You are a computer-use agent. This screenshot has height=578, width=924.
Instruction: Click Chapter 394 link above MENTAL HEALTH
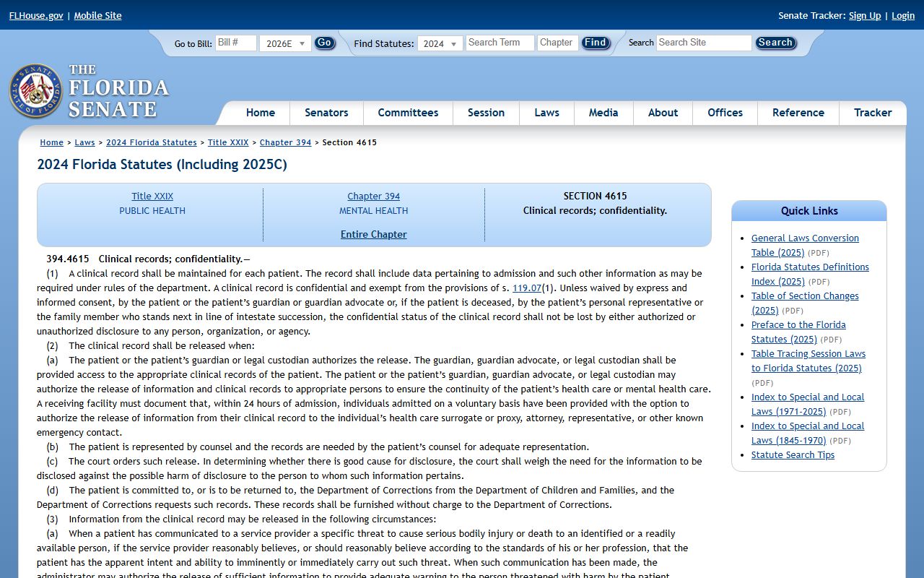tap(373, 196)
